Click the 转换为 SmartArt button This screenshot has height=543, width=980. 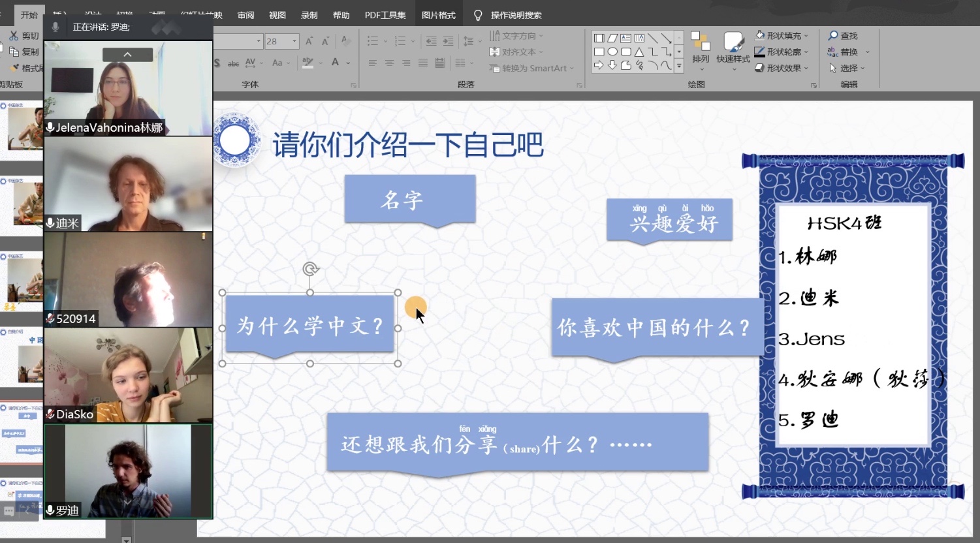533,68
